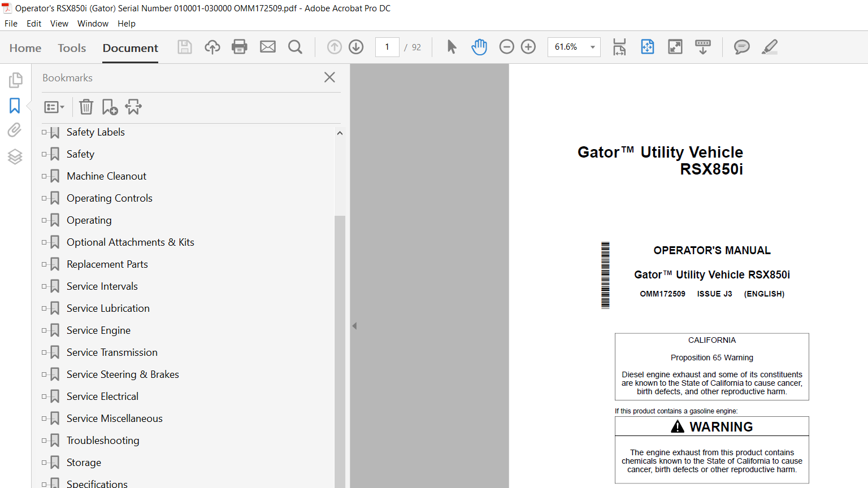868x488 pixels.
Task: Expand the Service Intervals bookmark
Action: click(x=44, y=286)
